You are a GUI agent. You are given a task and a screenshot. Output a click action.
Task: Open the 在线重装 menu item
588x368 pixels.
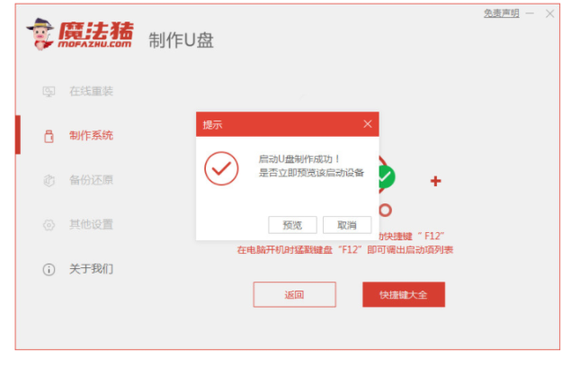click(91, 91)
